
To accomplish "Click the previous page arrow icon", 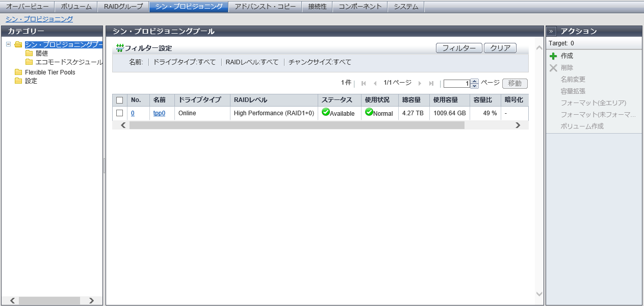I will [375, 83].
